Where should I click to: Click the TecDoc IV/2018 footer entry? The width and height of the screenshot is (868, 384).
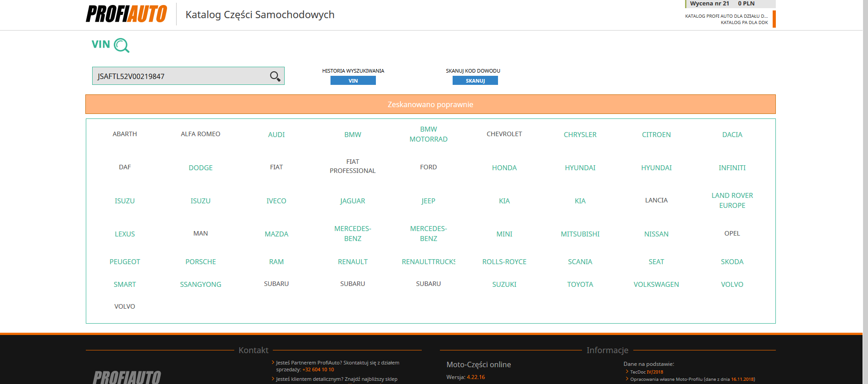click(646, 372)
